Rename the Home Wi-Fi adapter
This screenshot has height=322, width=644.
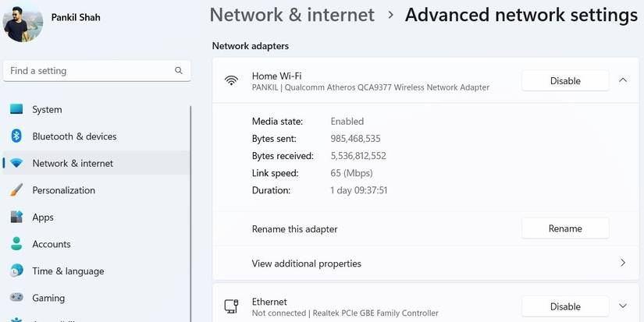tap(565, 228)
